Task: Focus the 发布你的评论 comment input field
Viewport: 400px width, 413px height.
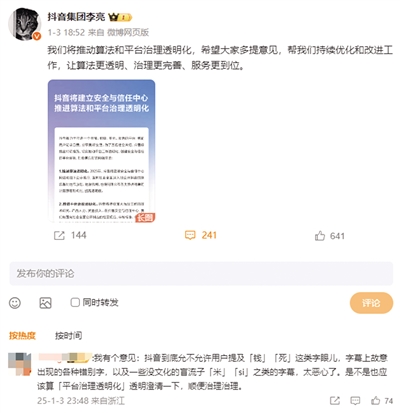Action: (201, 274)
